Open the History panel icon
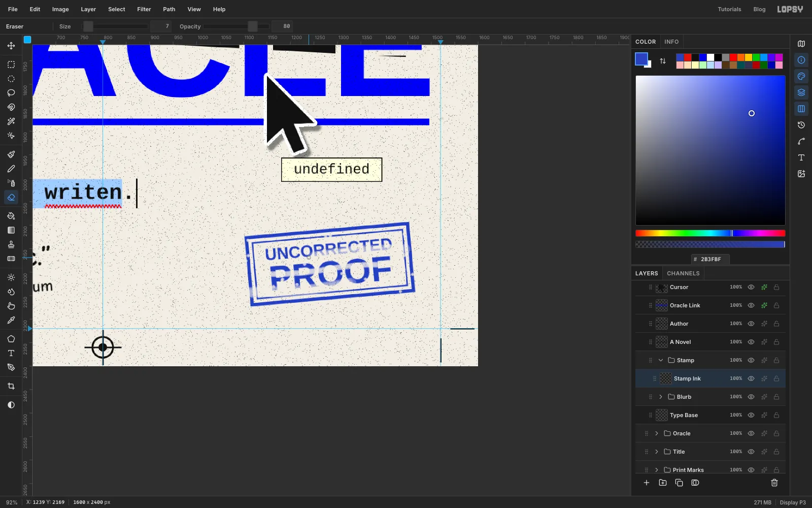The image size is (812, 508). (x=801, y=125)
